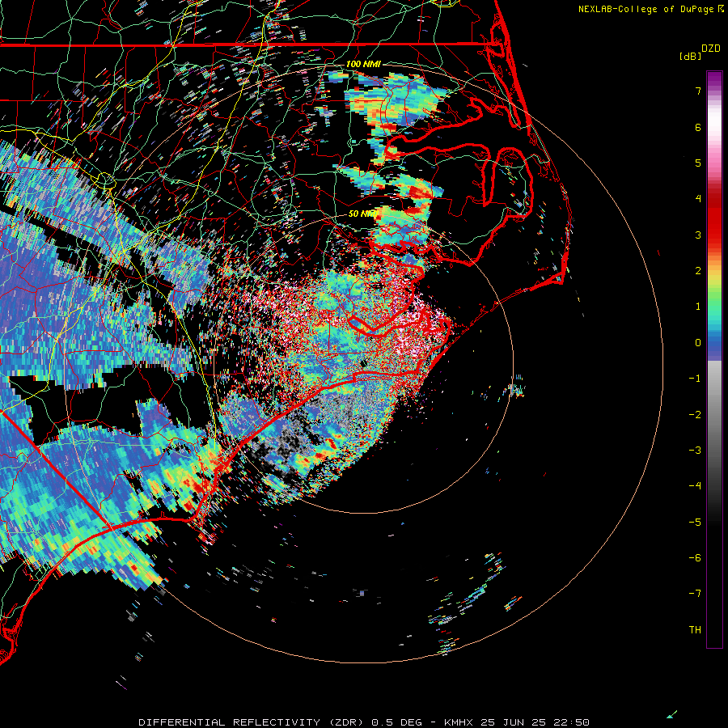Click the 7 dB value on color scale

698,91
